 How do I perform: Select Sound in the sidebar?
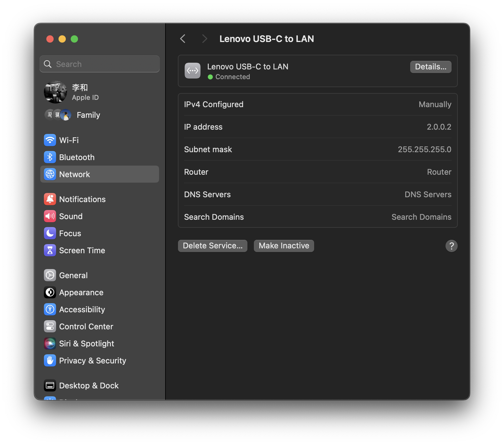[x=100, y=216]
